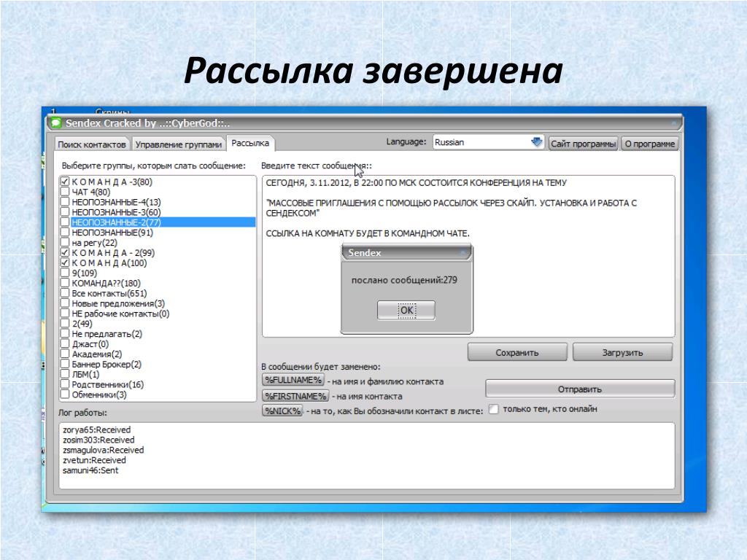The image size is (747, 560).
Task: Enable только тем, кто онлайн checkbox
Action: pyautogui.click(x=494, y=409)
